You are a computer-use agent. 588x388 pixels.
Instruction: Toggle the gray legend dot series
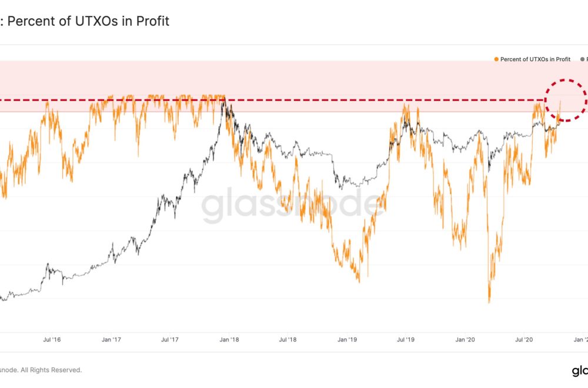(582, 59)
